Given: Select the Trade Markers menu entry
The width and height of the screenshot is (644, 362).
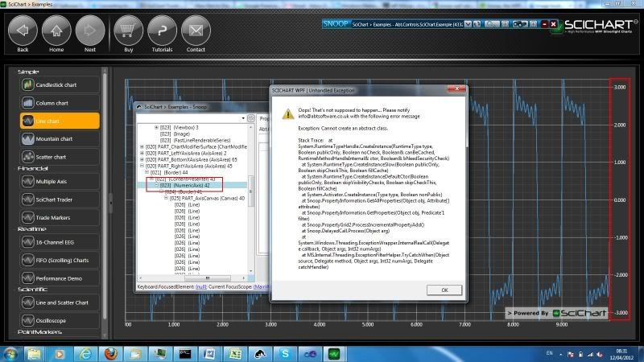Looking at the screenshot, I should click(x=60, y=217).
